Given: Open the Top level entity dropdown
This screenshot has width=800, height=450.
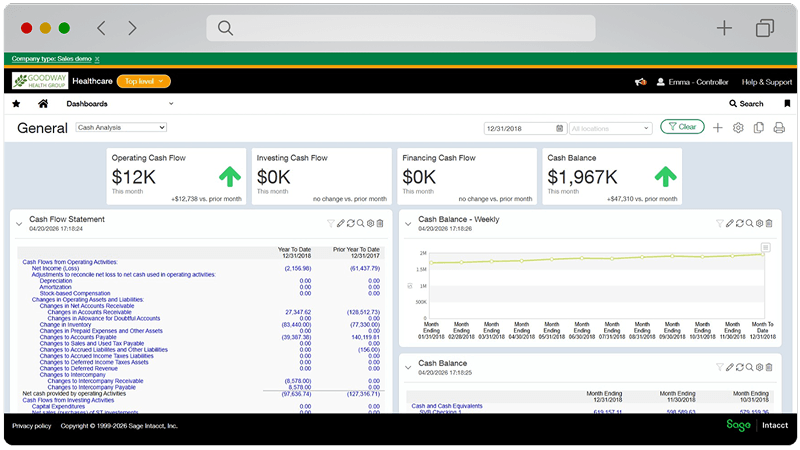Looking at the screenshot, I should (144, 81).
